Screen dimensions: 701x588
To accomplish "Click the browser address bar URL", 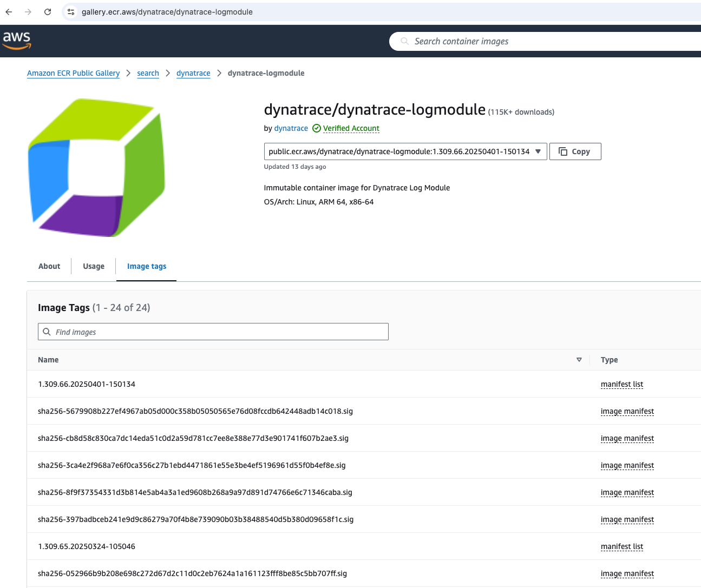I will pos(167,12).
